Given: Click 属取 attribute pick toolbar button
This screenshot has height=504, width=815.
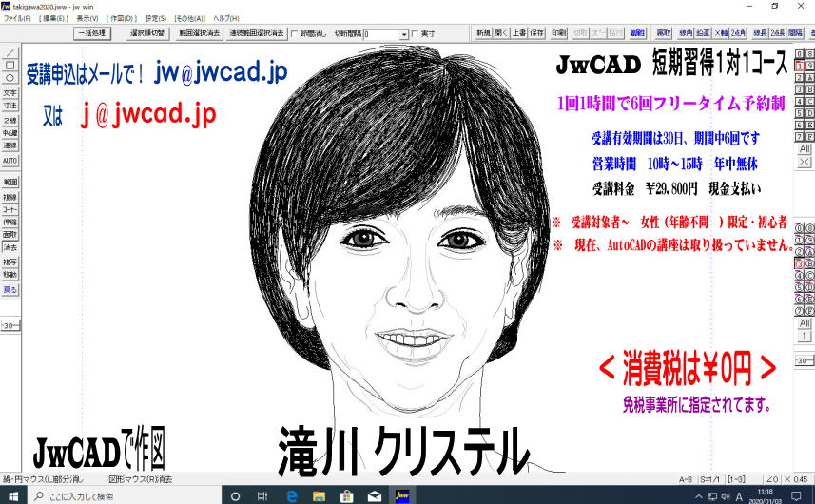Looking at the screenshot, I should 663,32.
